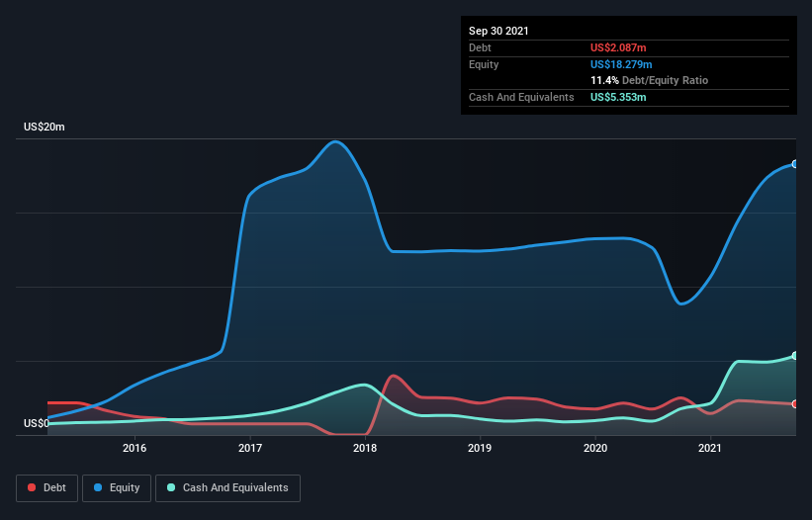
Task: Toggle the Debt series legend button
Action: click(47, 488)
